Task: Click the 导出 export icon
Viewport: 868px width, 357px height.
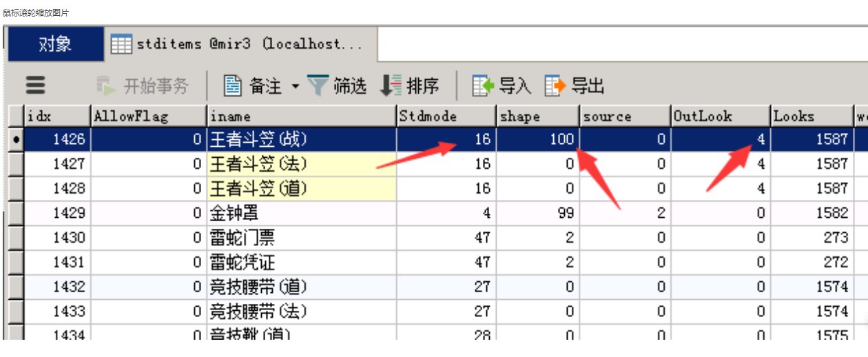Action: pyautogui.click(x=555, y=85)
